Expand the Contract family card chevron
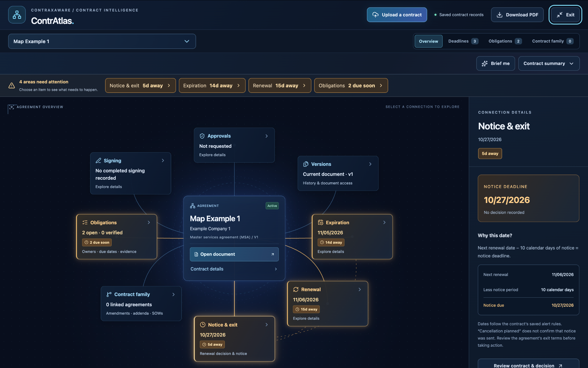Image resolution: width=588 pixels, height=368 pixels. point(173,294)
